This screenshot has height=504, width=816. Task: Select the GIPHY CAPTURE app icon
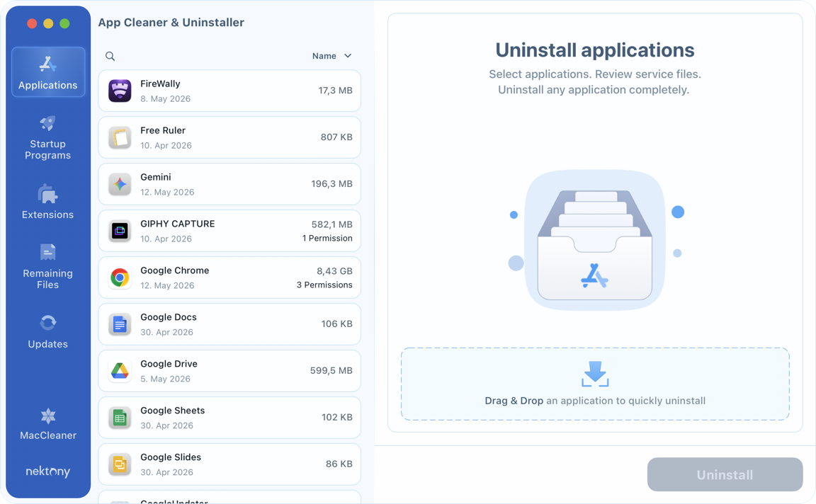(120, 231)
